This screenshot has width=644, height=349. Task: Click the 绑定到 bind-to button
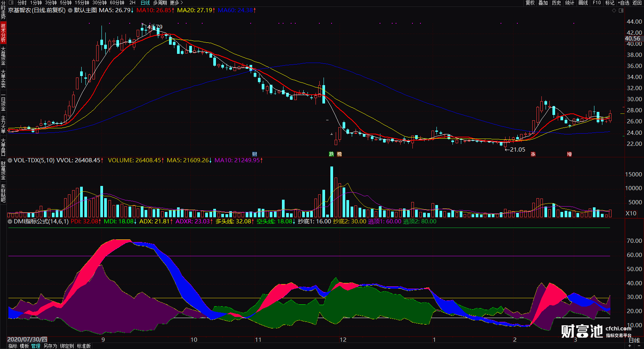click(x=67, y=346)
